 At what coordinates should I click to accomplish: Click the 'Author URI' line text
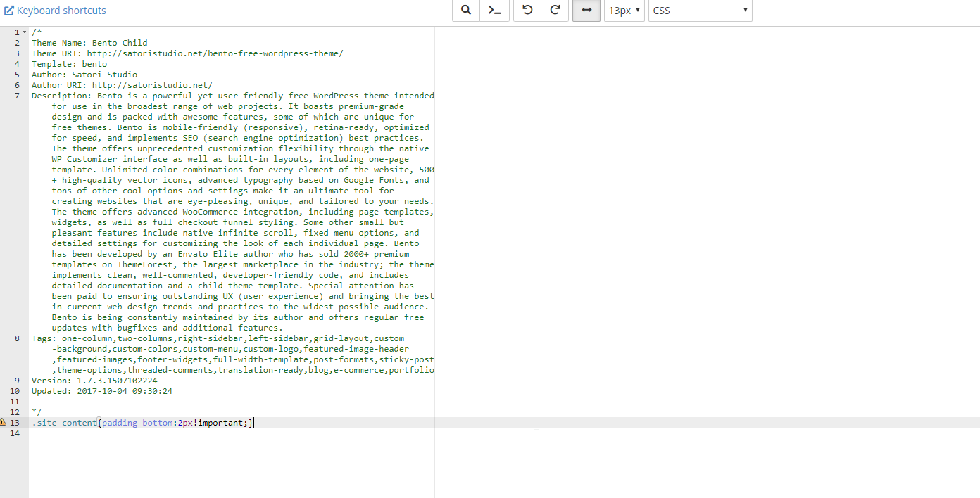click(122, 85)
